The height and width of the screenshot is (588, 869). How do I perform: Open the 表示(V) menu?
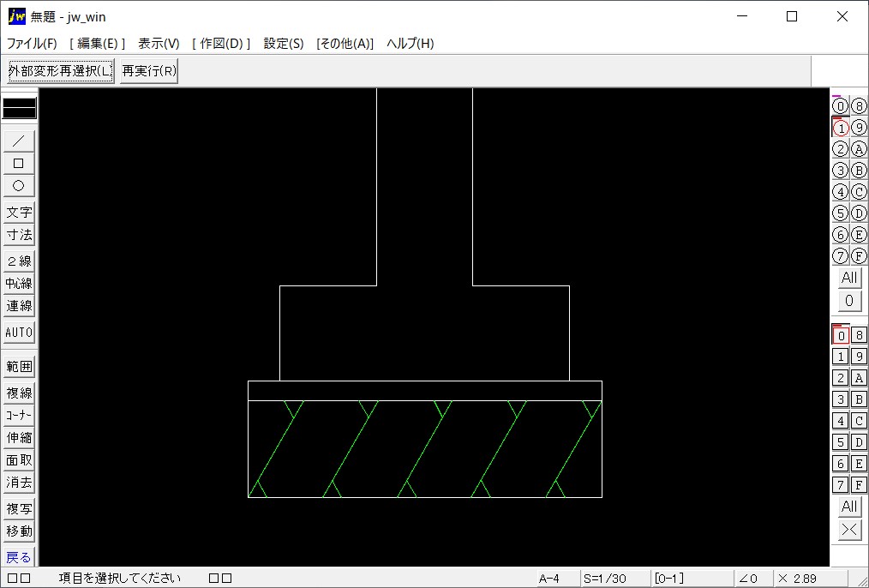(159, 44)
